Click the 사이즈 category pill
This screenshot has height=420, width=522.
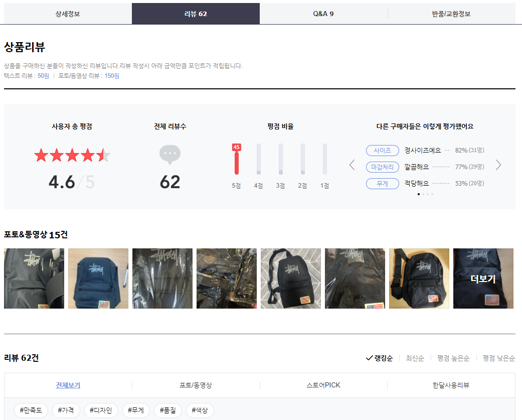tap(382, 151)
